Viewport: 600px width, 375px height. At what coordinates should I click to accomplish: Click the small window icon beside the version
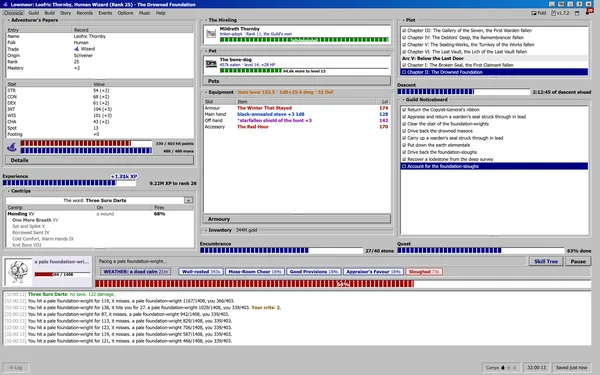(x=577, y=13)
